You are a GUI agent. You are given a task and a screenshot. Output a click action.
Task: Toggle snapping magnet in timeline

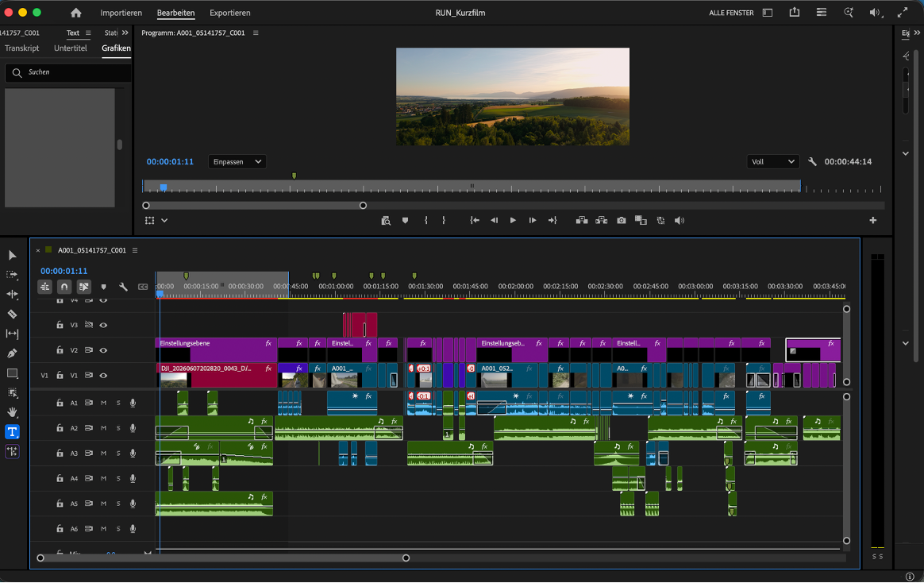64,287
